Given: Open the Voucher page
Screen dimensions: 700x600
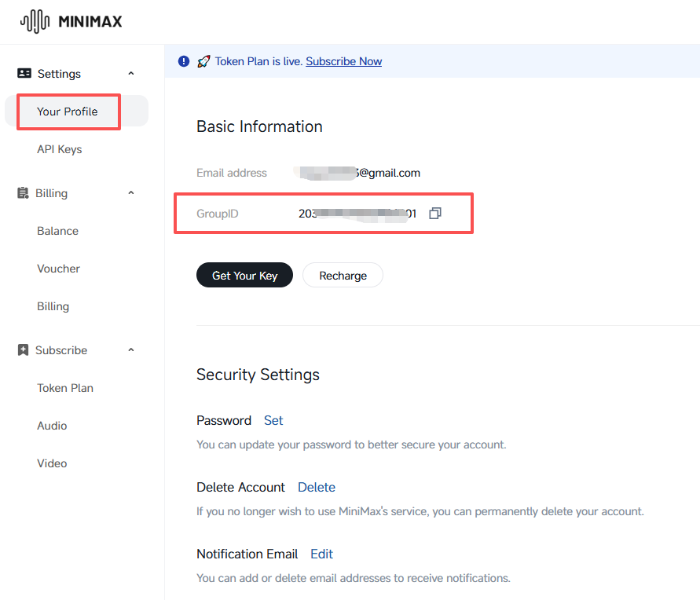Looking at the screenshot, I should tap(58, 269).
